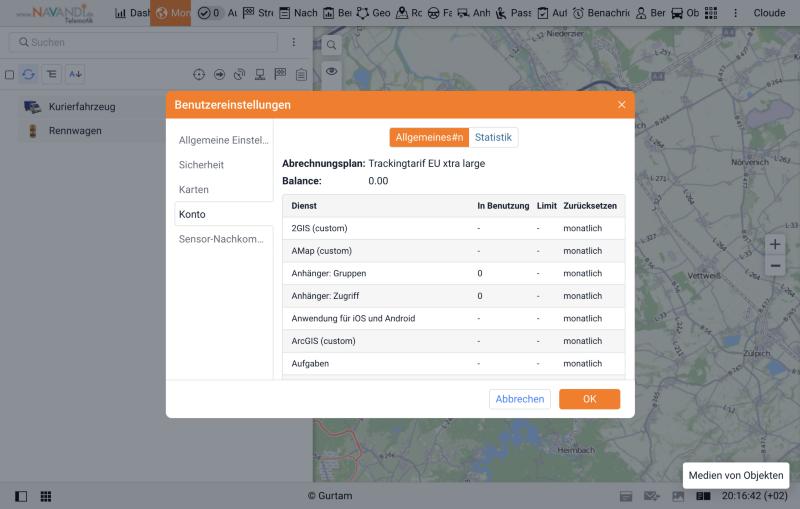Click the clipboard icon at monitoring toolbar end
This screenshot has height=509, width=800.
click(302, 74)
